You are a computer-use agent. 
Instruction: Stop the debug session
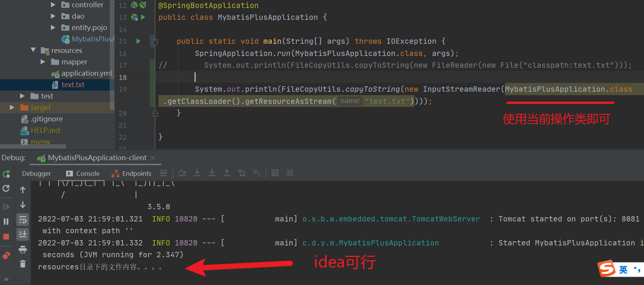point(6,237)
